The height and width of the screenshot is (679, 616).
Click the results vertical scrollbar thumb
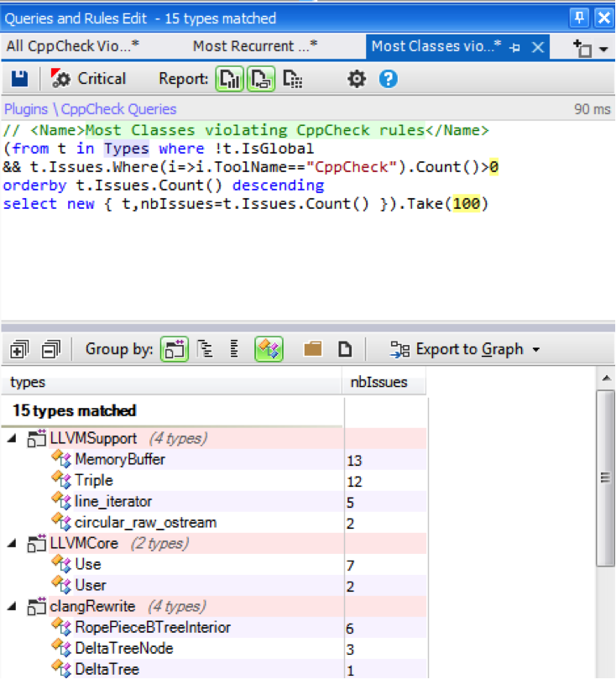[x=606, y=478]
